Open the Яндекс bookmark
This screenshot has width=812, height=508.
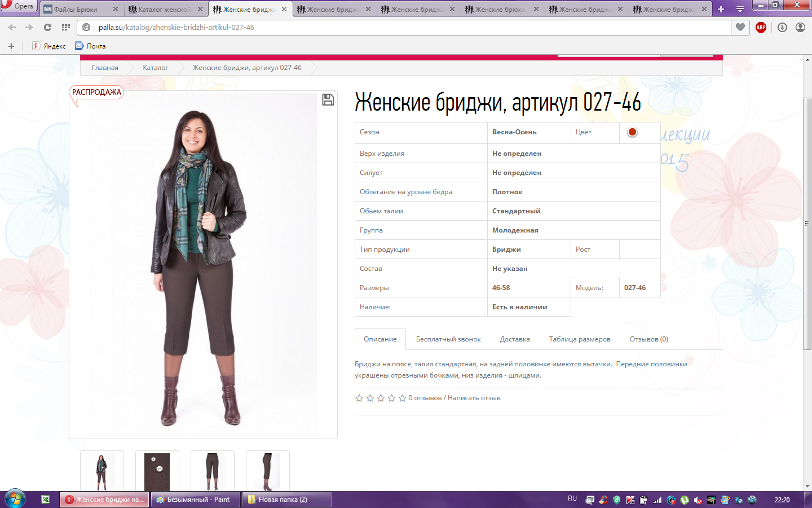tap(49, 46)
